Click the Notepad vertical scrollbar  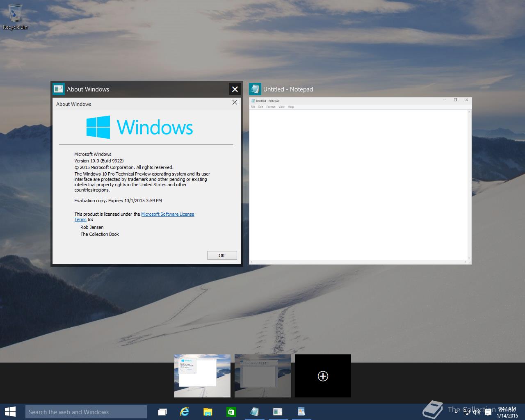tap(469, 185)
